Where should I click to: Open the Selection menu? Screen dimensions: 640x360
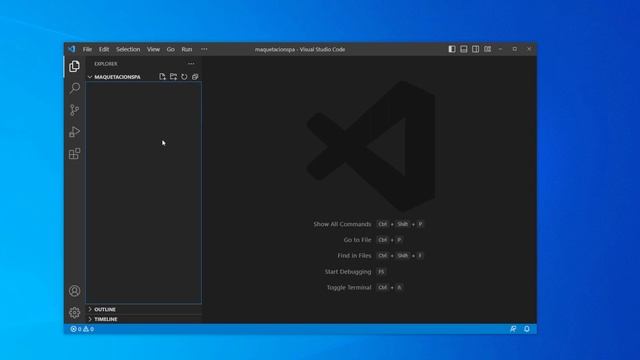tap(128, 49)
